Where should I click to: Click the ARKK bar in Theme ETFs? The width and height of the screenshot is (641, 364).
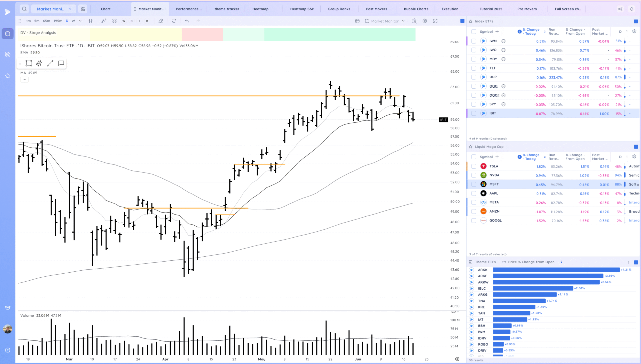556,270
